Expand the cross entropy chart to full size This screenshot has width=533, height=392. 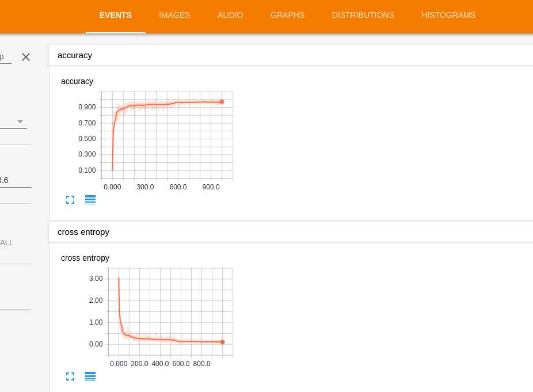coord(70,376)
